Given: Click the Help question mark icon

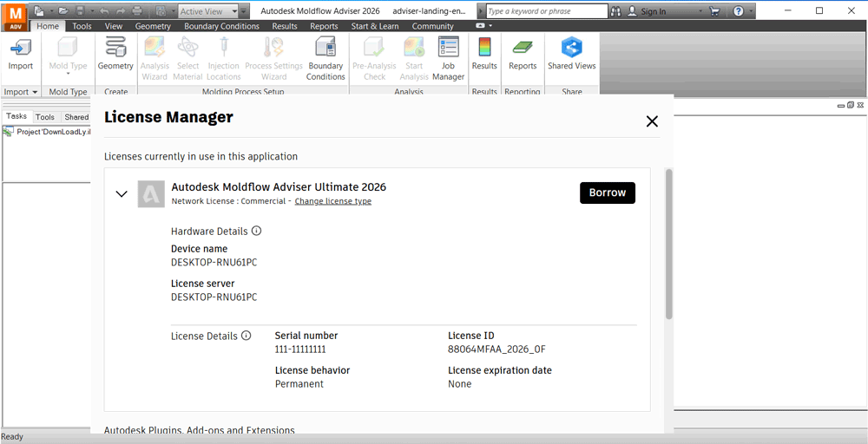Looking at the screenshot, I should pos(738,11).
